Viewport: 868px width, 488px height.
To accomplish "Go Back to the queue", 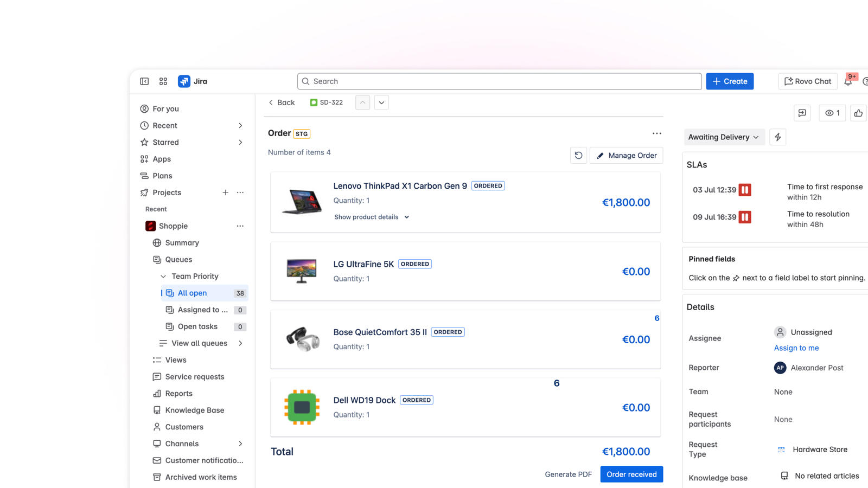I will pos(282,102).
